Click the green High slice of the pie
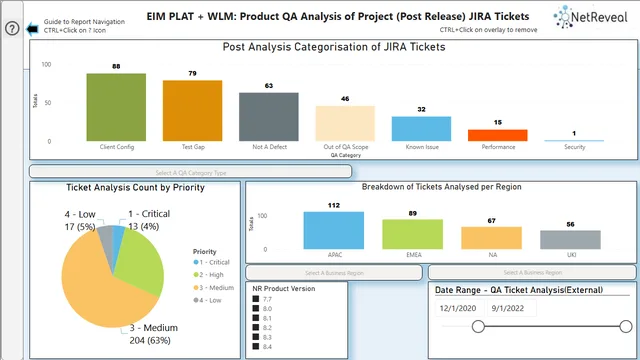 [141, 261]
